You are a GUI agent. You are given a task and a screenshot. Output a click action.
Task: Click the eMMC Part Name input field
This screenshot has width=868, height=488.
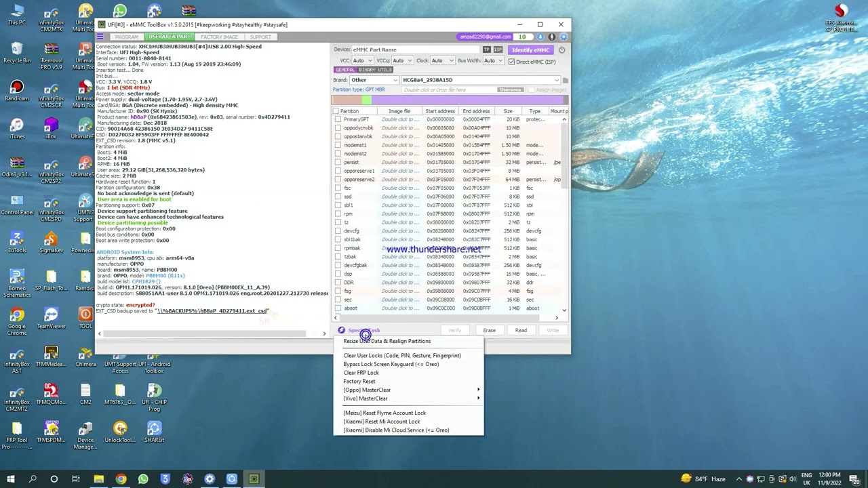[x=416, y=49]
